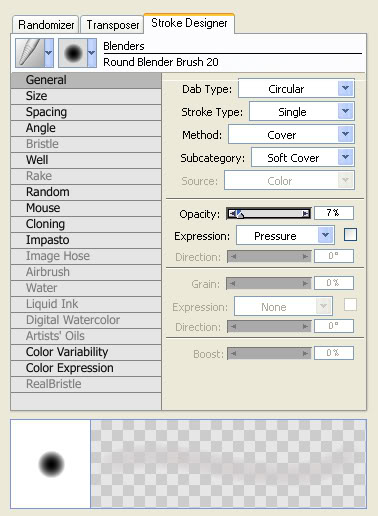Select the Impasto settings section

86,240
